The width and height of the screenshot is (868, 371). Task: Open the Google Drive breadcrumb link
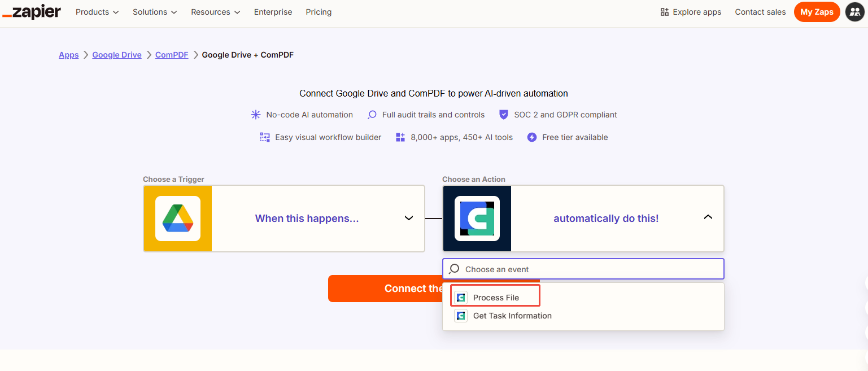coord(116,54)
